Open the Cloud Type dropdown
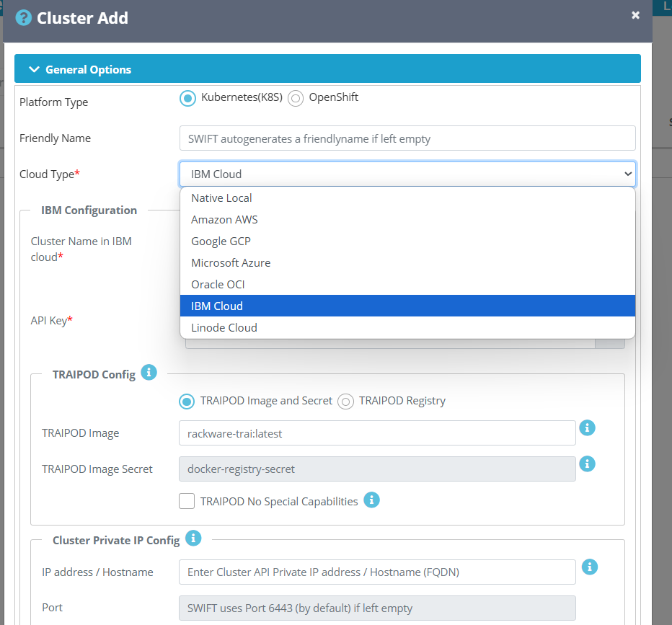The width and height of the screenshot is (672, 625). coord(407,174)
